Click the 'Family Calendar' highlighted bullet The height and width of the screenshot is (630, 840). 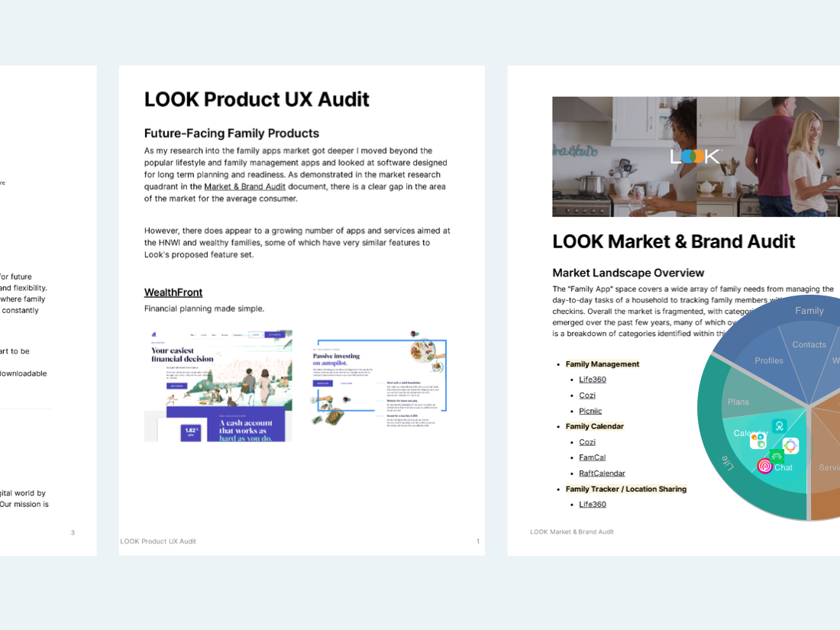tap(595, 426)
